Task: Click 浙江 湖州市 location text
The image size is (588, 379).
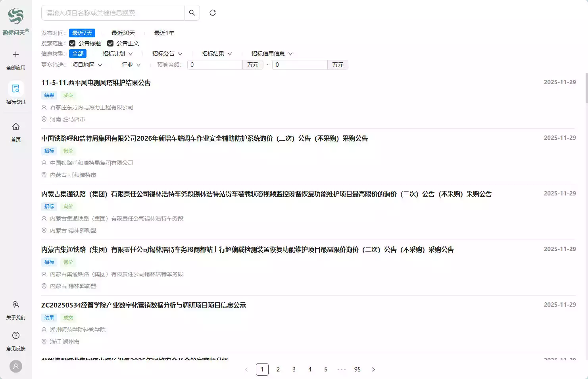Action: click(65, 342)
